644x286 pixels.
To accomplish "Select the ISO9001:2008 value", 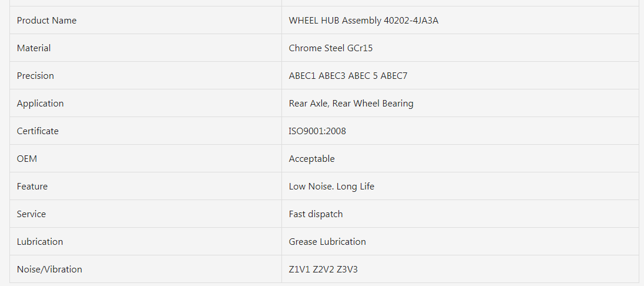I will pos(317,131).
